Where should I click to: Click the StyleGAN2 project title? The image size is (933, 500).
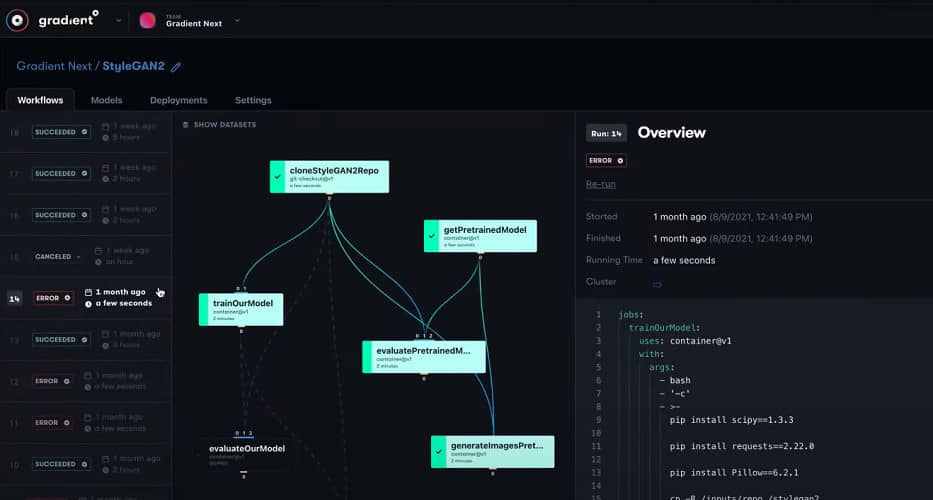[x=133, y=66]
